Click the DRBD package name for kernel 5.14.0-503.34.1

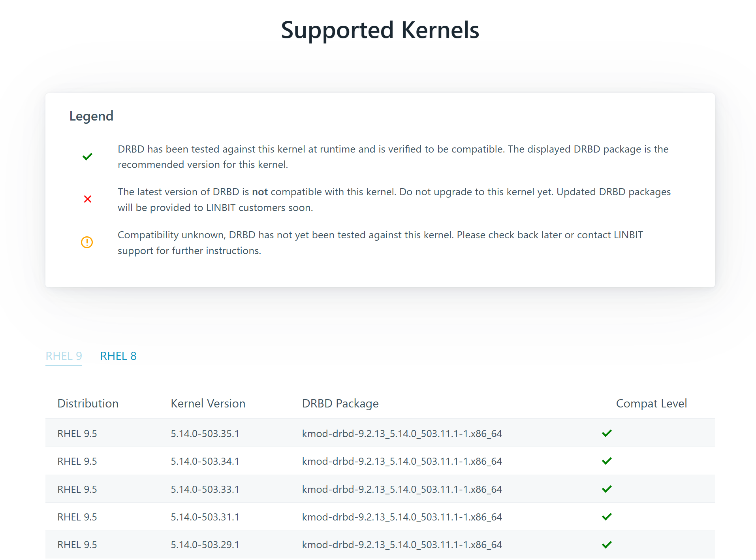click(x=402, y=462)
